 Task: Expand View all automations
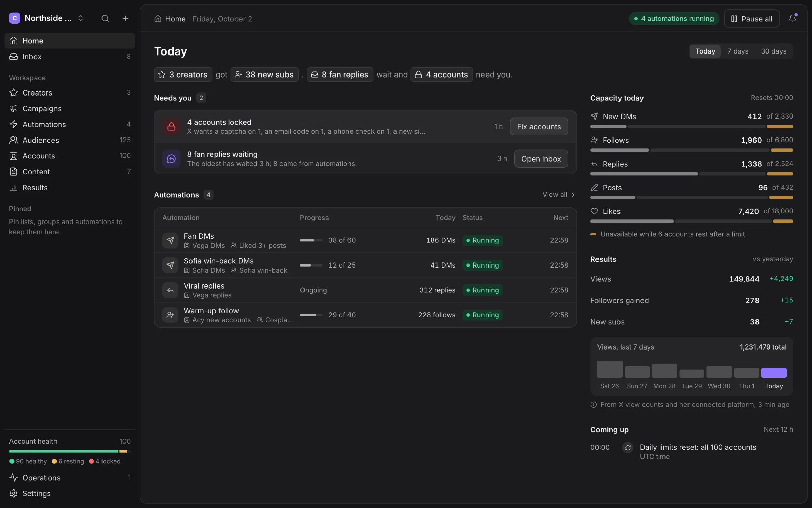(x=559, y=195)
